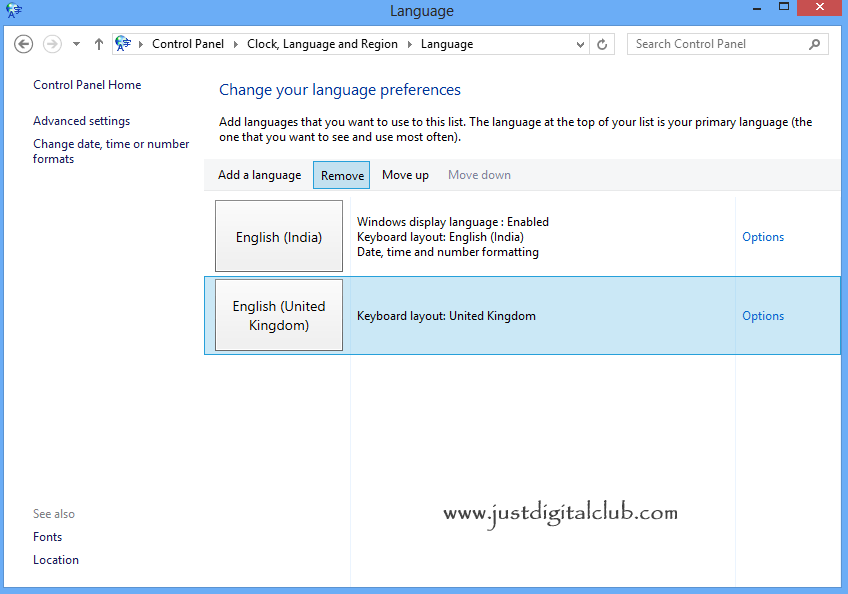Open Control Panel Home link
This screenshot has height=594, width=848.
click(x=87, y=85)
